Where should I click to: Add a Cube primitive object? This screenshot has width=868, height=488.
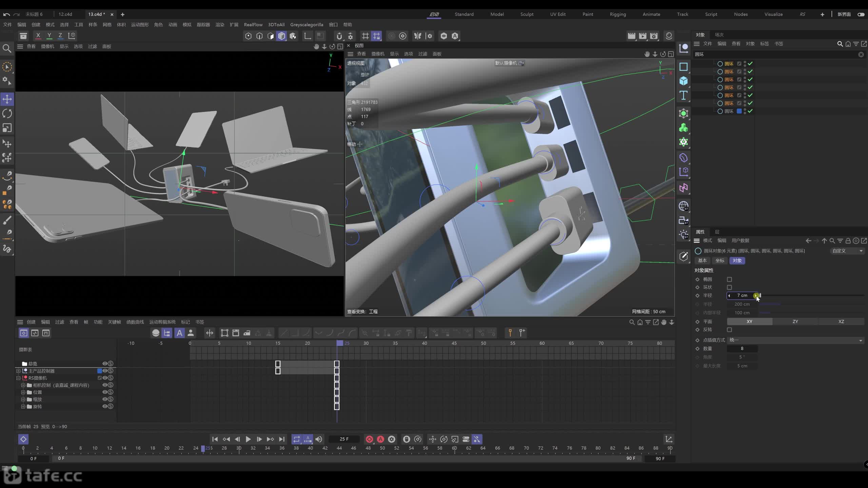[x=684, y=81]
